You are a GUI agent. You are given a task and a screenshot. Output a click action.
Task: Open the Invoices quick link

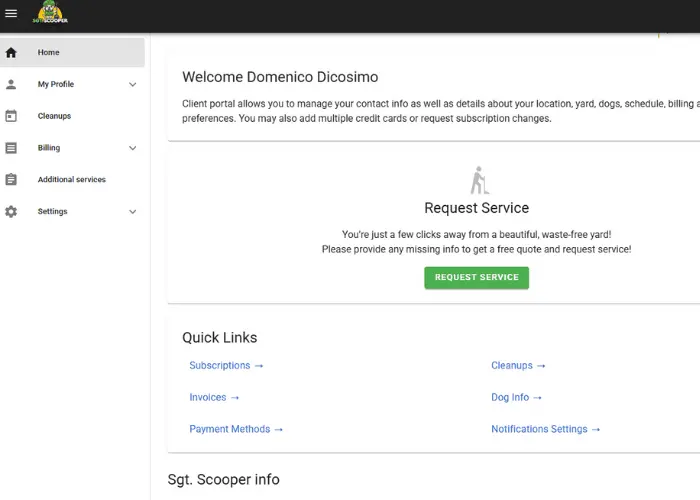(214, 397)
